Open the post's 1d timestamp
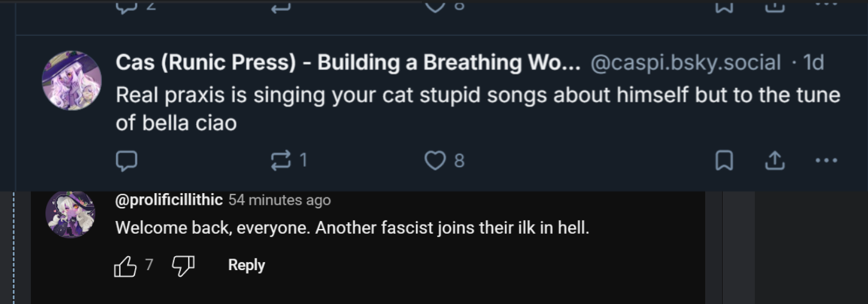The height and width of the screenshot is (304, 868). (x=813, y=63)
